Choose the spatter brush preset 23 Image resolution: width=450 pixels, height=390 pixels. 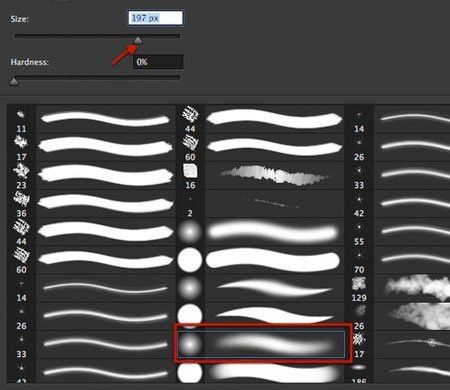(91, 175)
